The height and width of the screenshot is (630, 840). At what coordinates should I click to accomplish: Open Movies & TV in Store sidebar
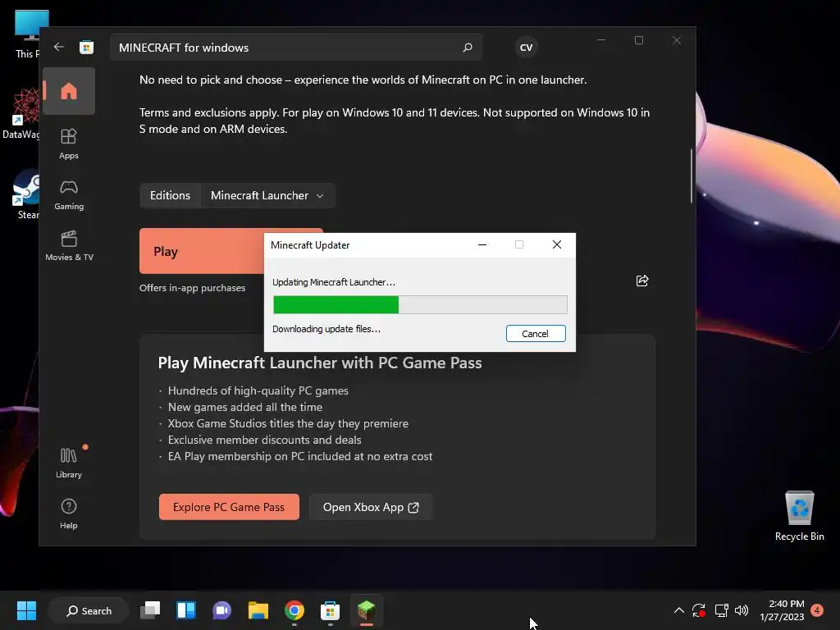[69, 245]
